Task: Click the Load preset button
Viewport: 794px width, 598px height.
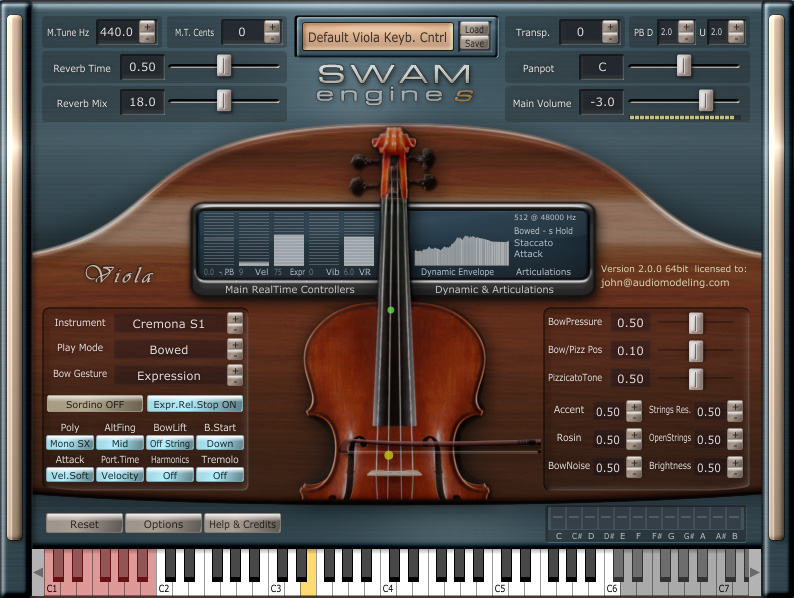Action: (474, 29)
